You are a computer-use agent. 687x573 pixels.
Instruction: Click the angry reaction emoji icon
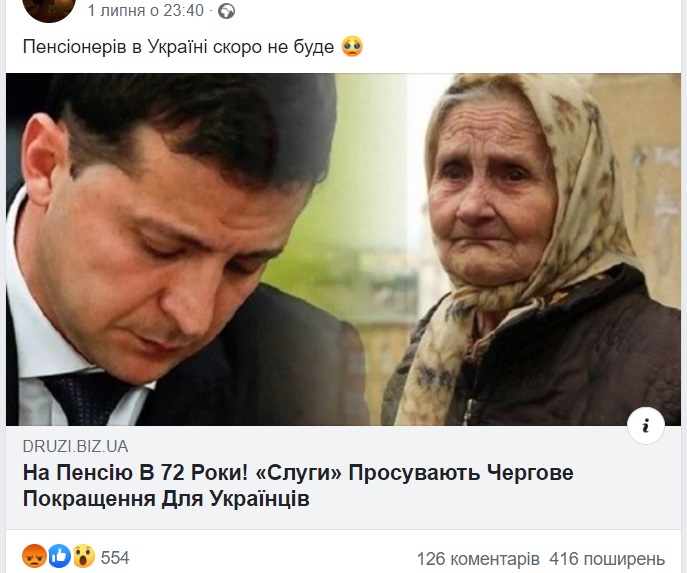pyautogui.click(x=34, y=556)
